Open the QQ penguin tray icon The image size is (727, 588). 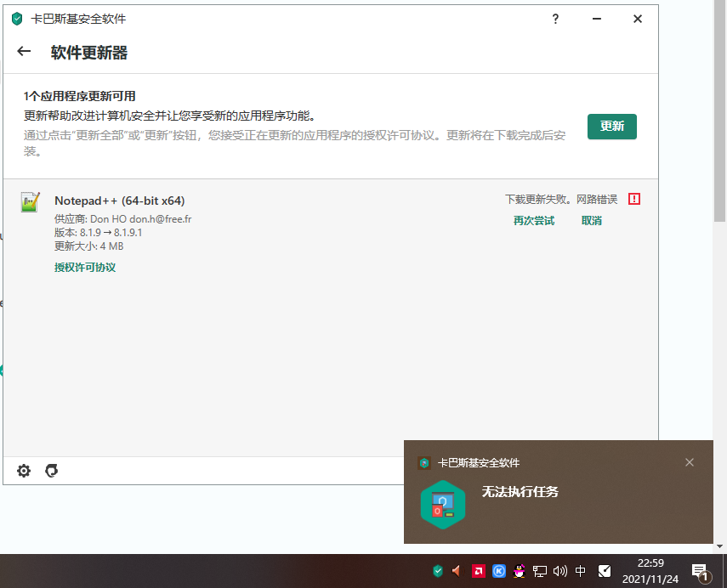click(x=520, y=571)
